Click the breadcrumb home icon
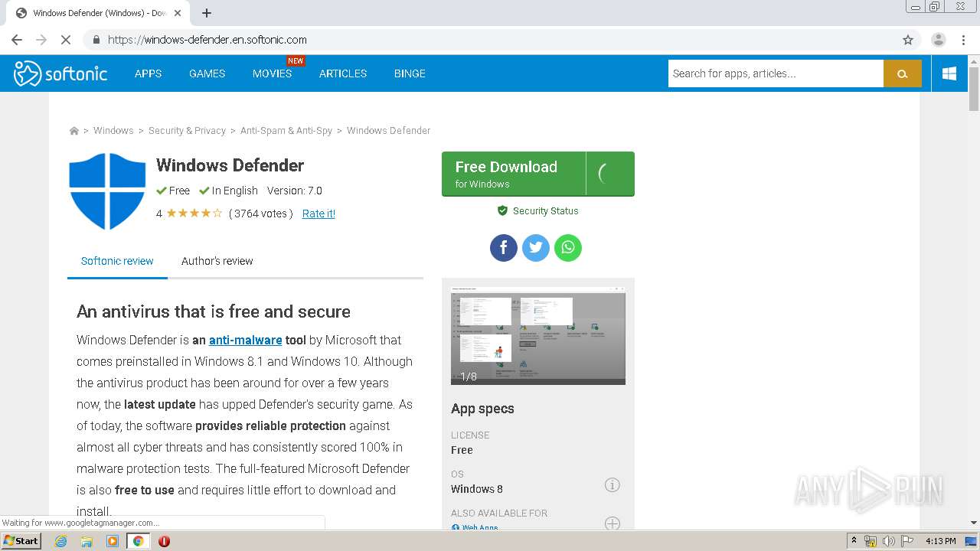 pyautogui.click(x=74, y=131)
